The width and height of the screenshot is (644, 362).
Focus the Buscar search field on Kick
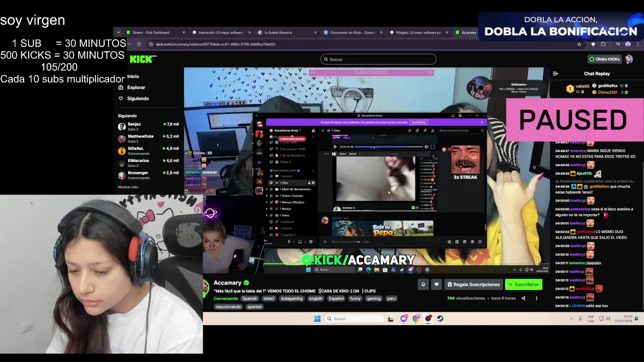tap(378, 59)
